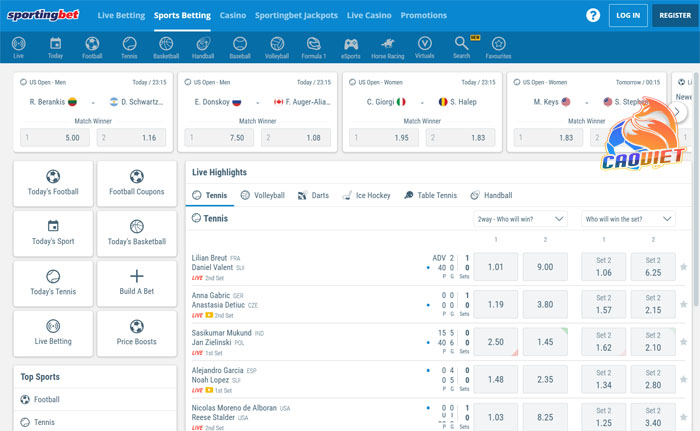Select Set 2 odds 2.10 for Jan Zielinski

pyautogui.click(x=653, y=342)
